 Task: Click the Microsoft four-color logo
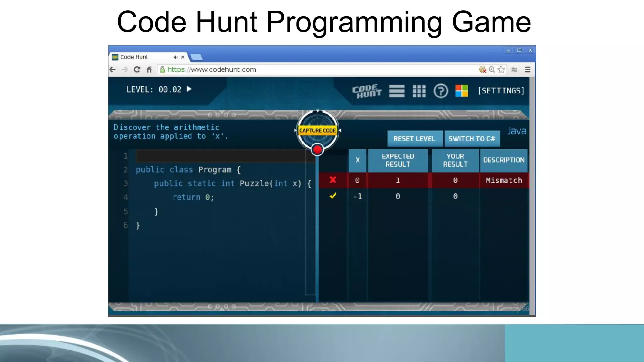tap(462, 91)
